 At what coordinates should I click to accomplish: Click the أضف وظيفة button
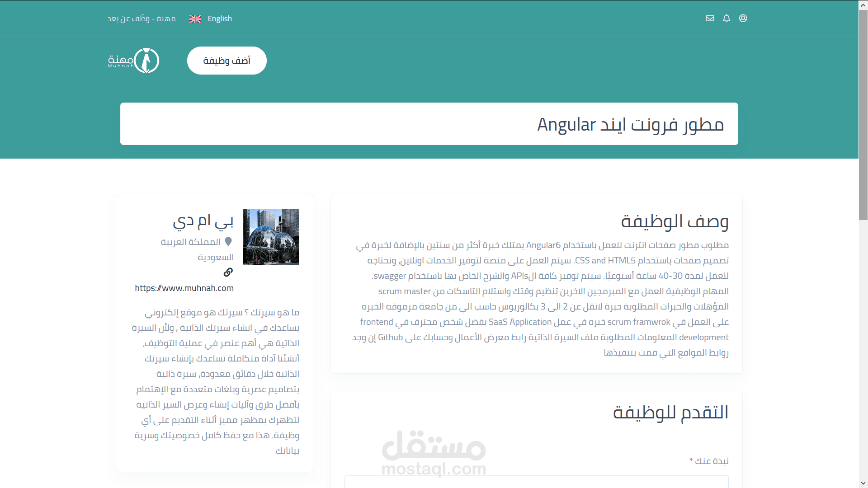(x=226, y=61)
